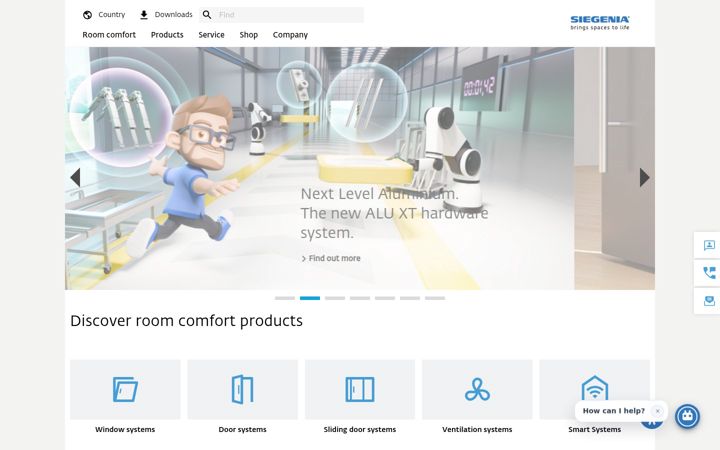This screenshot has height=450, width=720.
Task: Click the How can I help message
Action: coord(614,411)
